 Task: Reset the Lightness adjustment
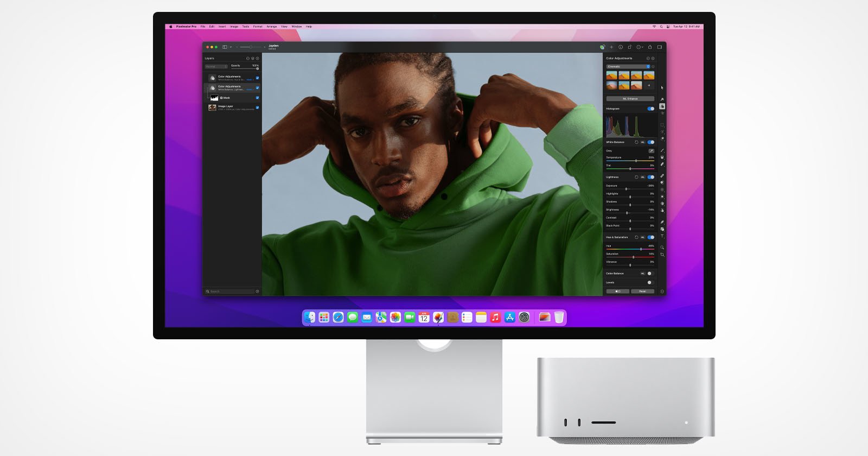(x=636, y=177)
